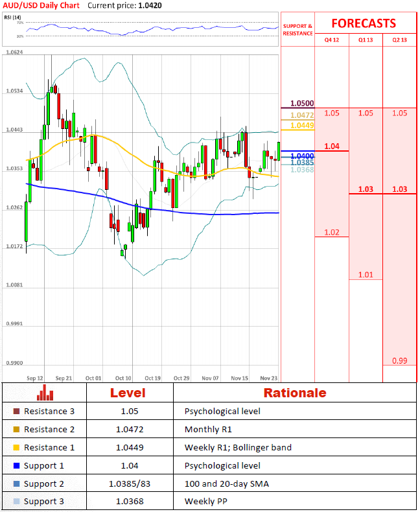Click the Q4 12 low forecast 1.02
Screen dimensions: 420x512
(332, 233)
